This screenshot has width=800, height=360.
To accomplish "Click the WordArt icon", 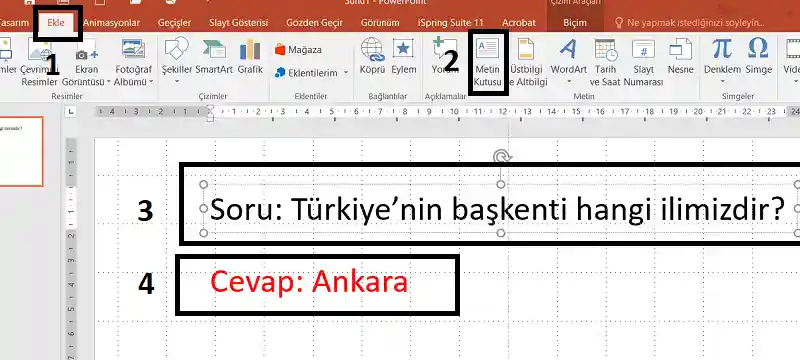I will pos(568,49).
